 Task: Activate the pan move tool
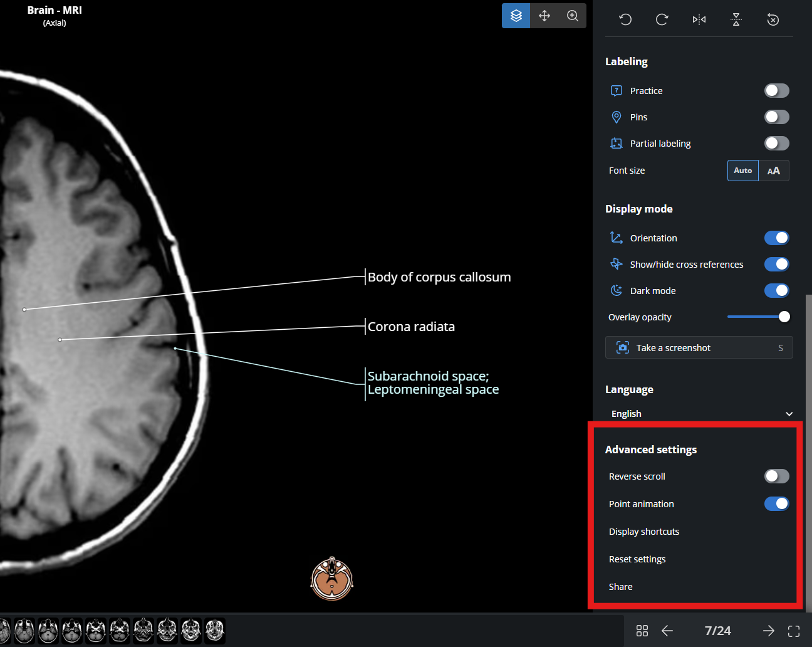[x=544, y=16]
